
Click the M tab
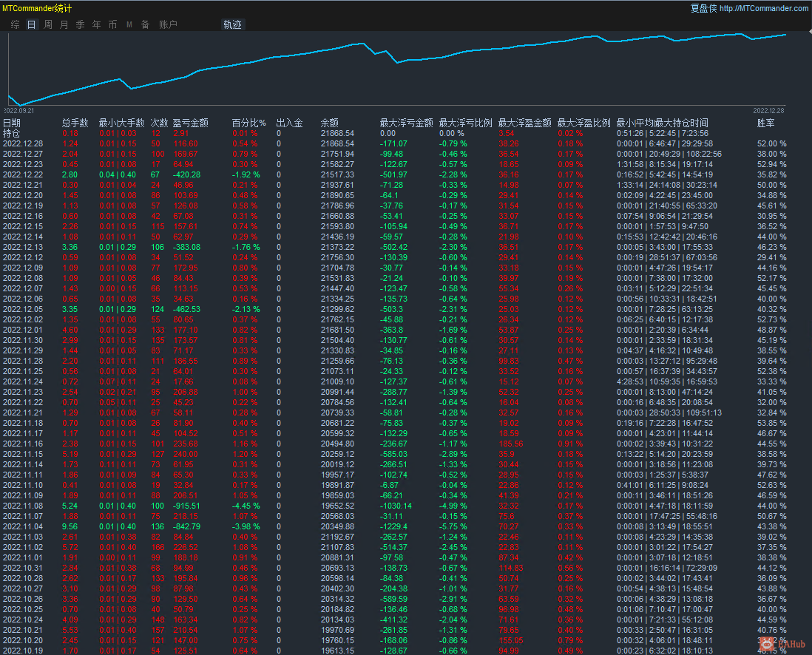pyautogui.click(x=129, y=24)
